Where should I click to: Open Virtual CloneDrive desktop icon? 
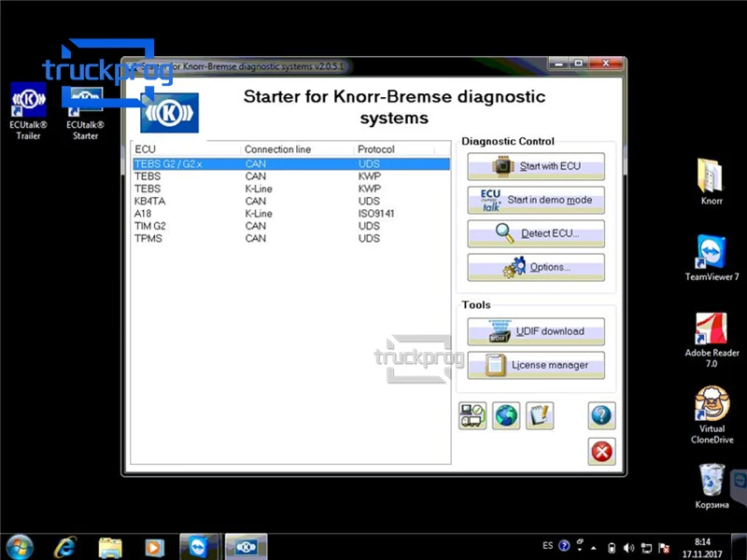tap(712, 414)
